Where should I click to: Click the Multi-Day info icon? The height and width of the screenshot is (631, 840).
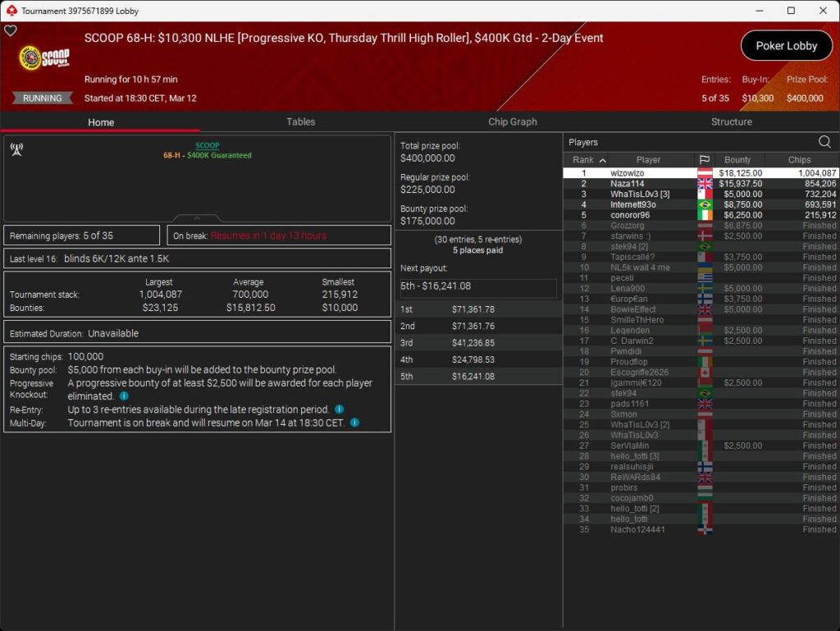354,423
